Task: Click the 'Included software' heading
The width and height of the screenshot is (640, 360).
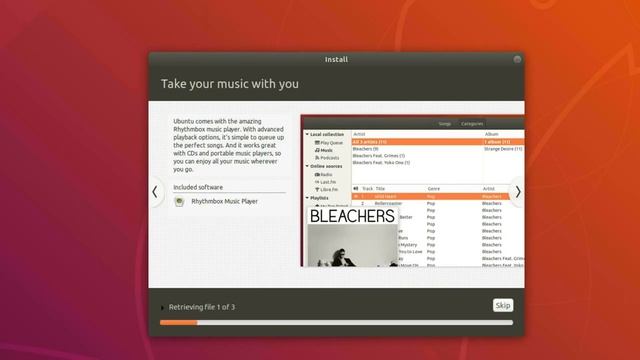Action: tap(198, 187)
